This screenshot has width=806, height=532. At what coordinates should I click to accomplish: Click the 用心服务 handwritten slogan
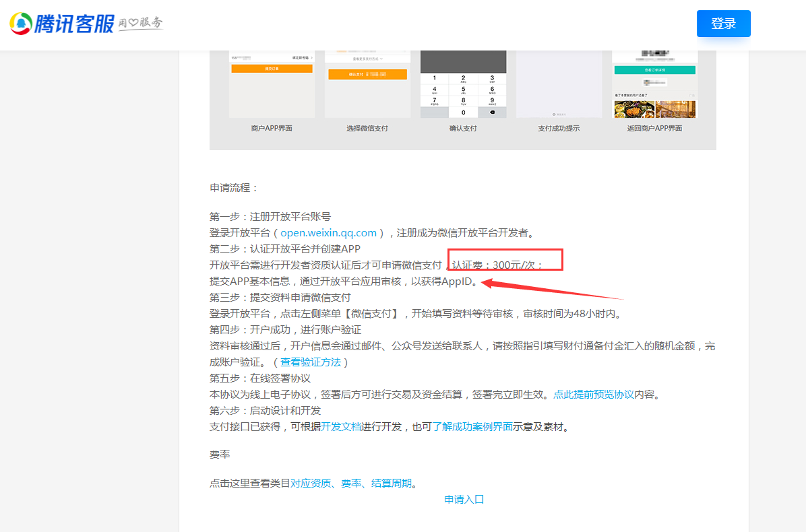[141, 24]
